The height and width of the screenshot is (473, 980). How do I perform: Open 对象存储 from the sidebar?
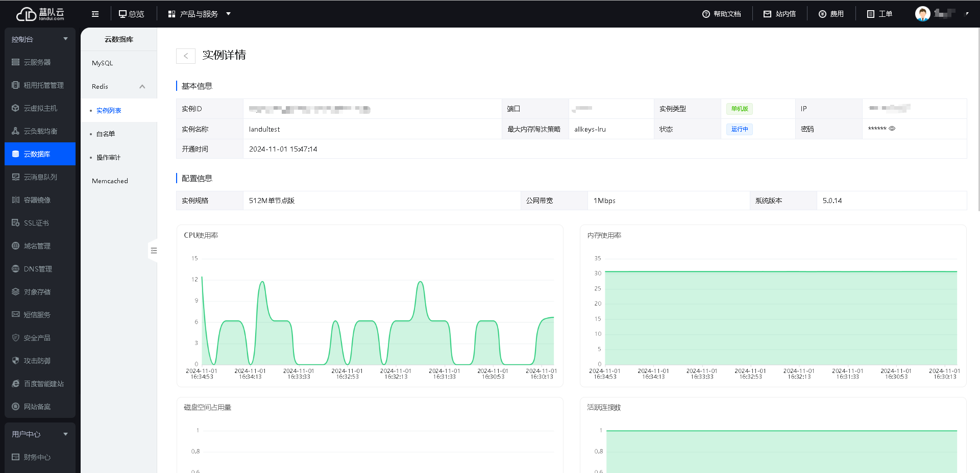click(x=37, y=292)
